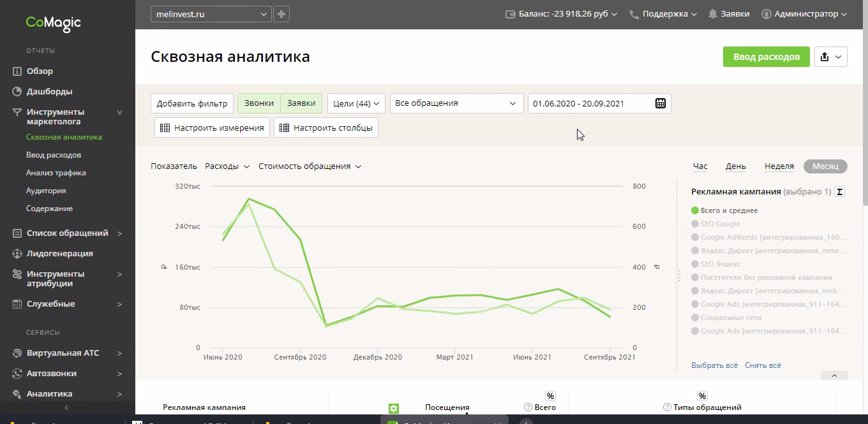The height and width of the screenshot is (424, 868).
Task: Switch chart to Неделя grouping
Action: 779,166
